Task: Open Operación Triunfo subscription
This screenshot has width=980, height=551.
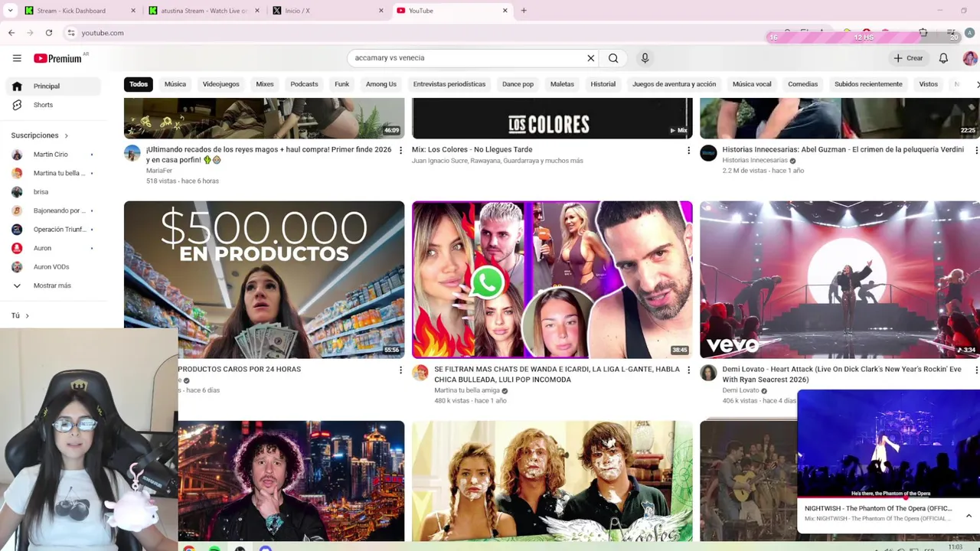Action: coord(54,230)
